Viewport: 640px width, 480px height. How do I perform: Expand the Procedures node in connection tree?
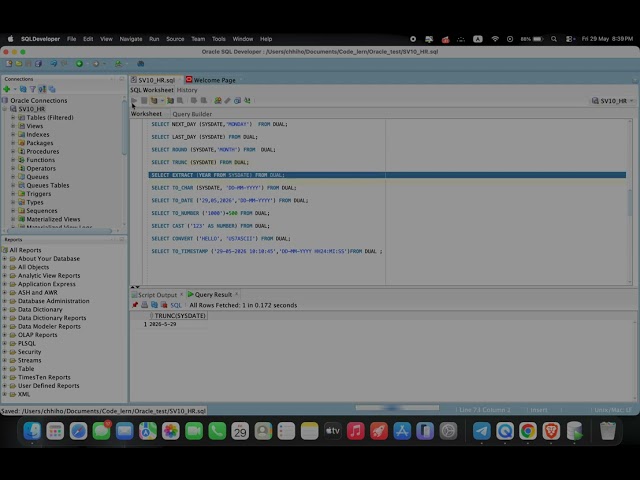13,151
